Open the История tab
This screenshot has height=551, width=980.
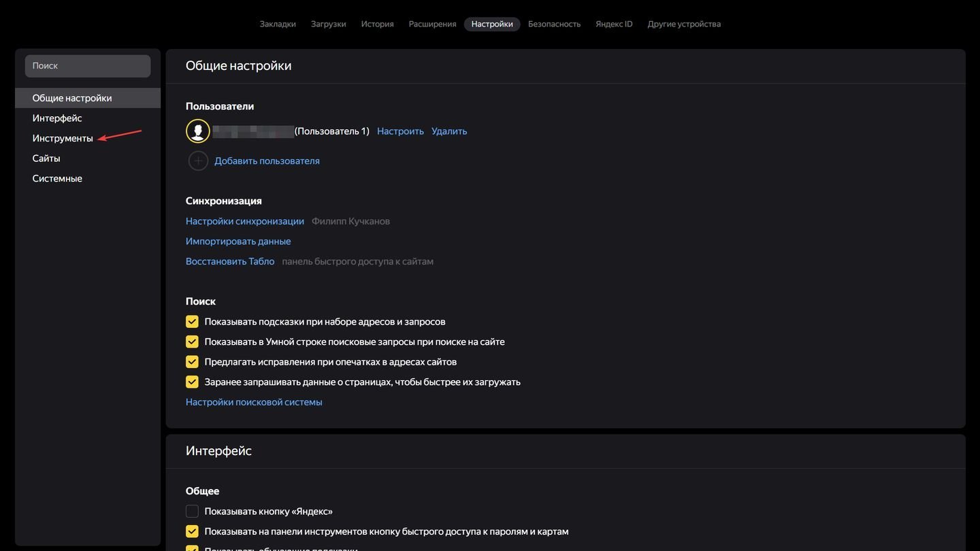pyautogui.click(x=378, y=24)
